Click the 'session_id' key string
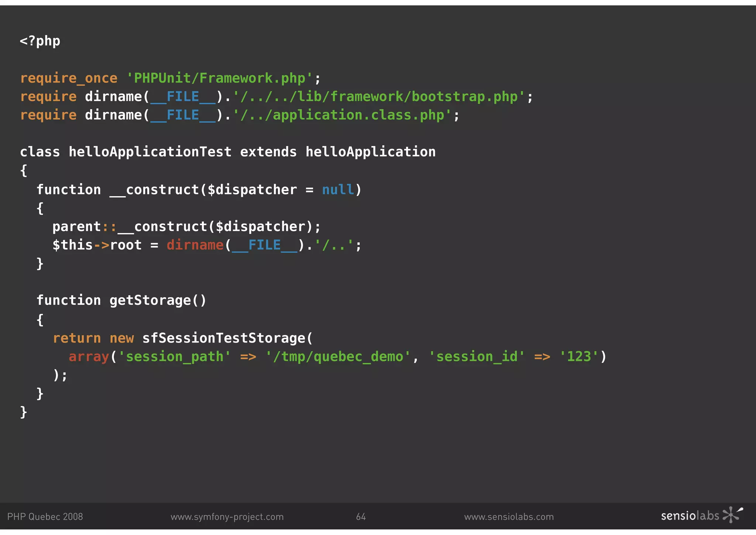 coord(476,357)
